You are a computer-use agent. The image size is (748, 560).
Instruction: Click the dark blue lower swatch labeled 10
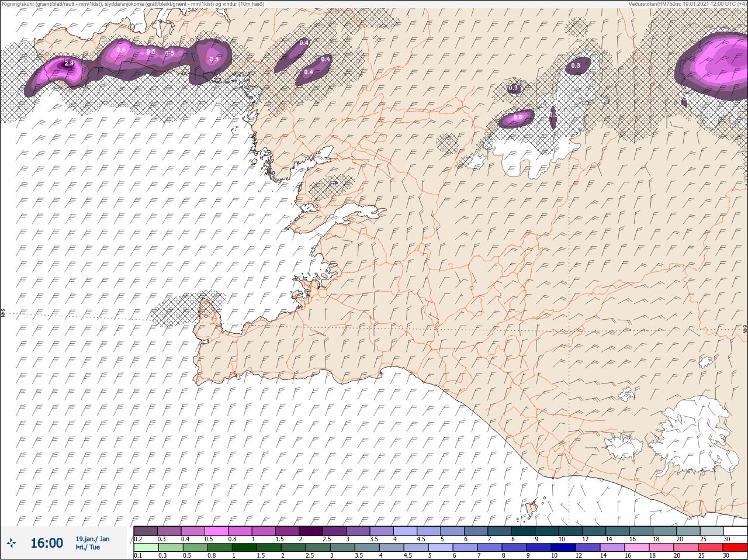pos(562,548)
